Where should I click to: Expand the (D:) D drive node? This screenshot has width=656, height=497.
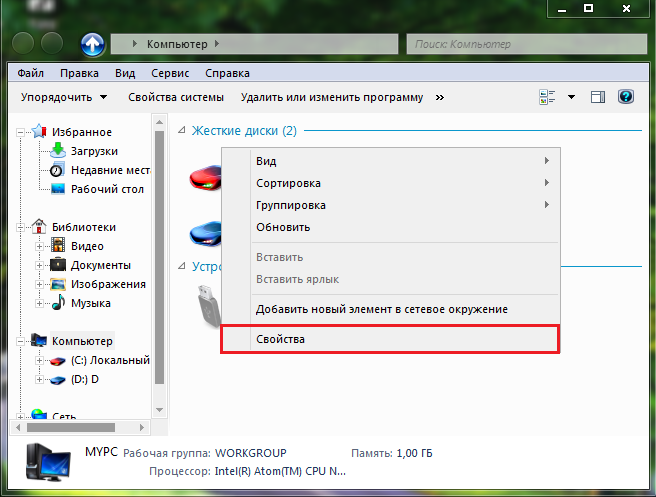click(x=39, y=380)
